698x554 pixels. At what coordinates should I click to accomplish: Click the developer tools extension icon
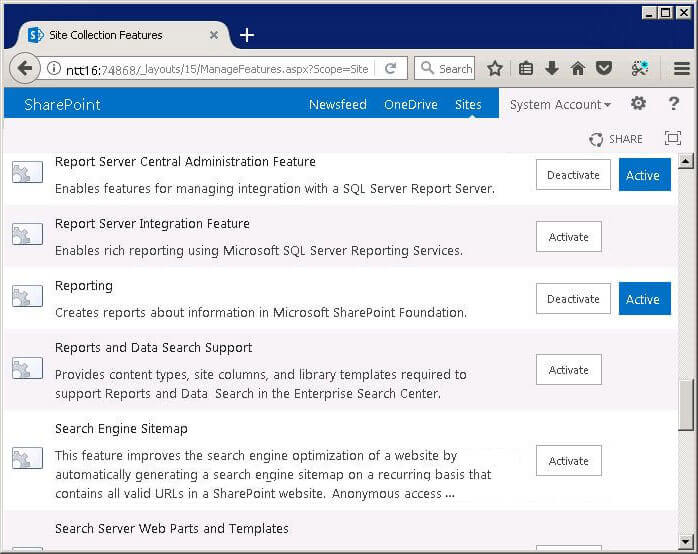click(640, 68)
